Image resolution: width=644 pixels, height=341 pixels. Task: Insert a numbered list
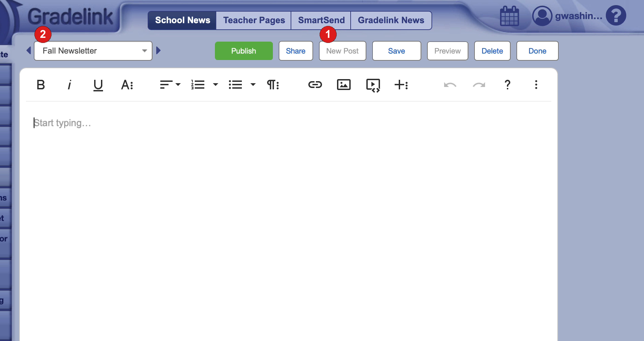coord(198,85)
